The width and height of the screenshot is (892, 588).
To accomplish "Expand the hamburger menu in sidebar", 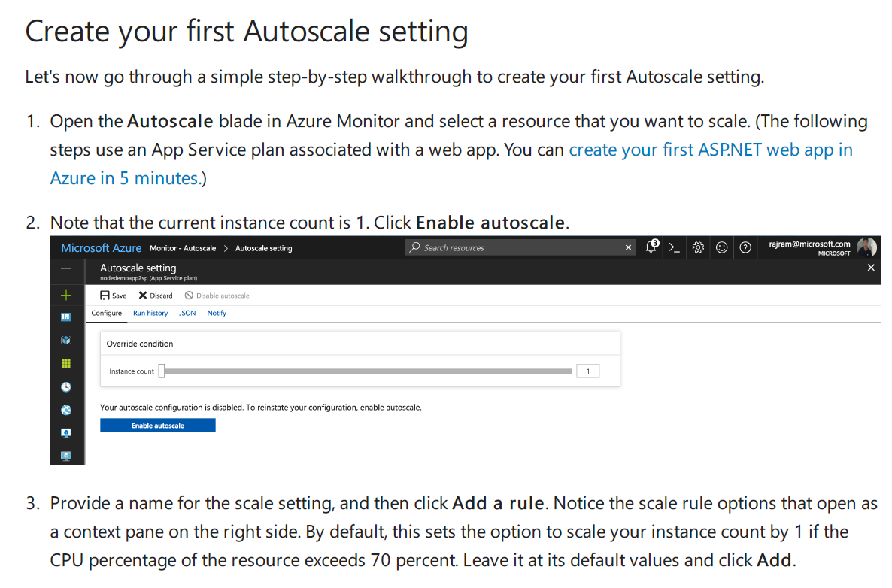I will click(66, 271).
